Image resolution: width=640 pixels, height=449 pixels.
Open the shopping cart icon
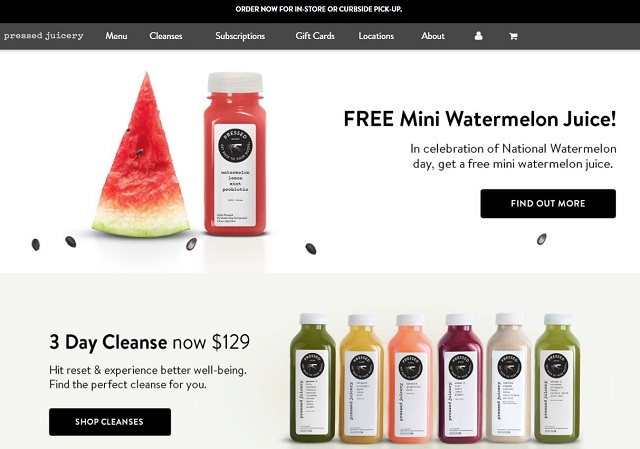[x=513, y=36]
